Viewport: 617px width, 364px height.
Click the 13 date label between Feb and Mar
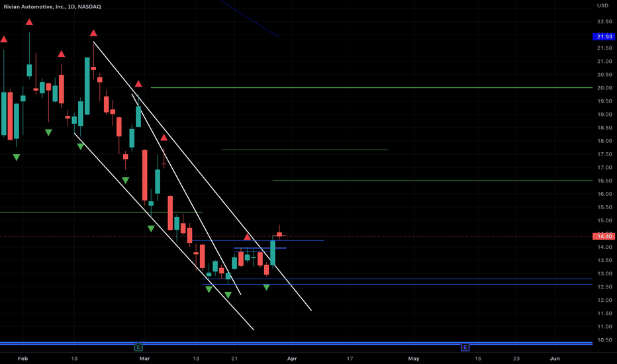pos(74,359)
